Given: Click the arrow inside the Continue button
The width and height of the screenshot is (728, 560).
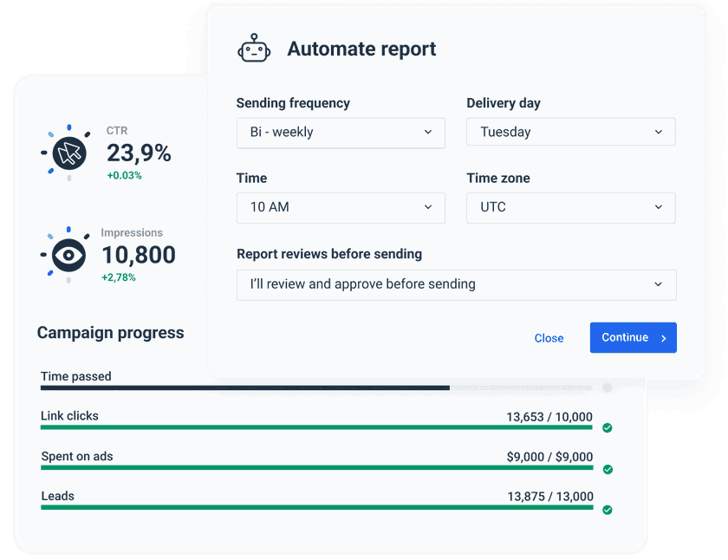Looking at the screenshot, I should 662,338.
